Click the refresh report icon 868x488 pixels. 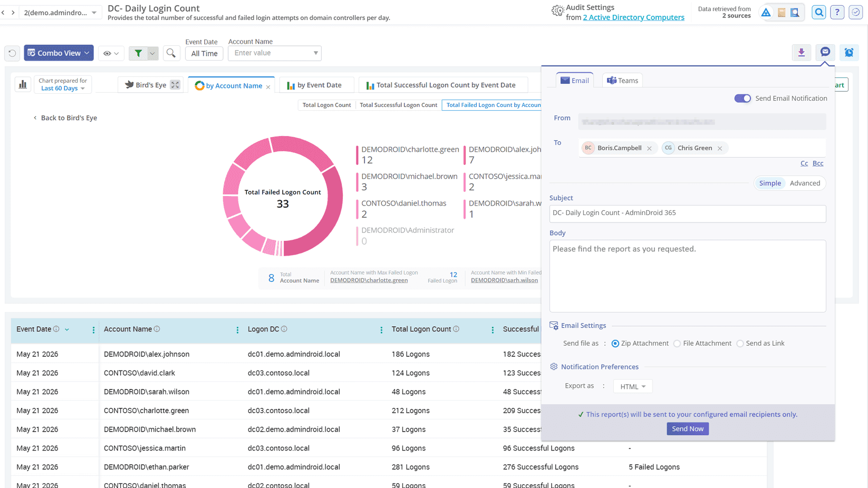click(12, 53)
